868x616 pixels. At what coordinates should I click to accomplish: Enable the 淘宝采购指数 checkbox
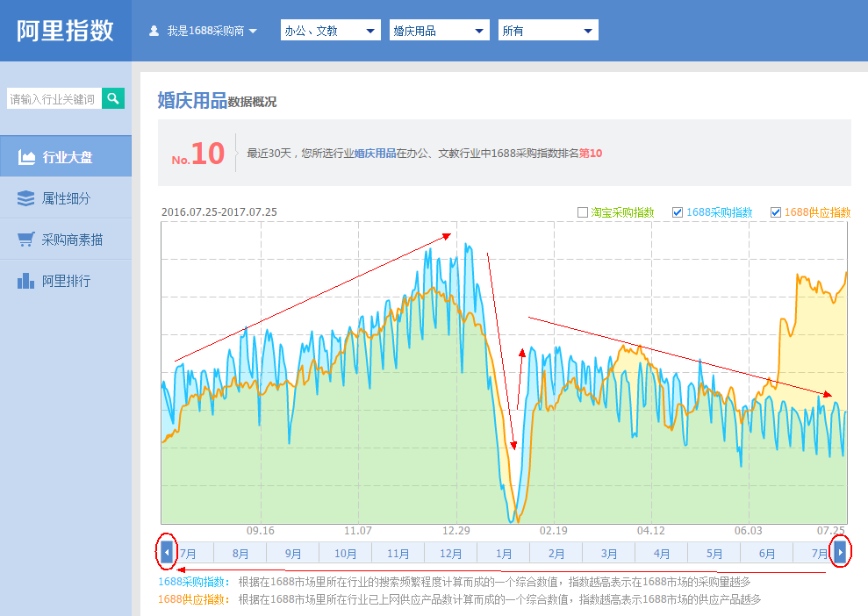point(583,212)
